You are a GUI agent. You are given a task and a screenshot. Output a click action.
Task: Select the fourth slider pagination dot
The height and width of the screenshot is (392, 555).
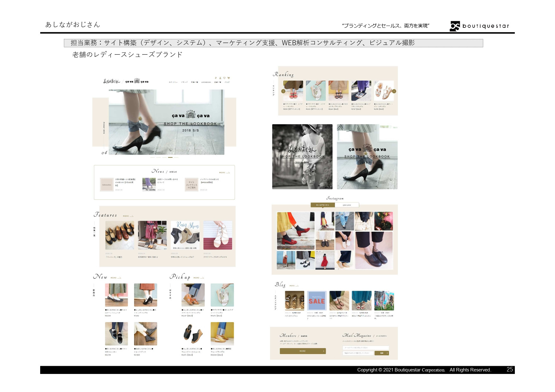(170, 157)
